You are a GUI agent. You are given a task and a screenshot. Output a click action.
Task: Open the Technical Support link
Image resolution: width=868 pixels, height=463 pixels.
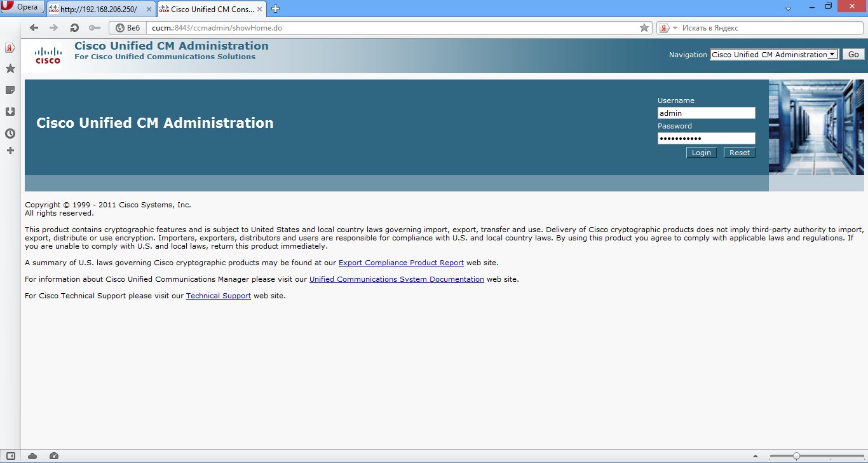pos(218,295)
